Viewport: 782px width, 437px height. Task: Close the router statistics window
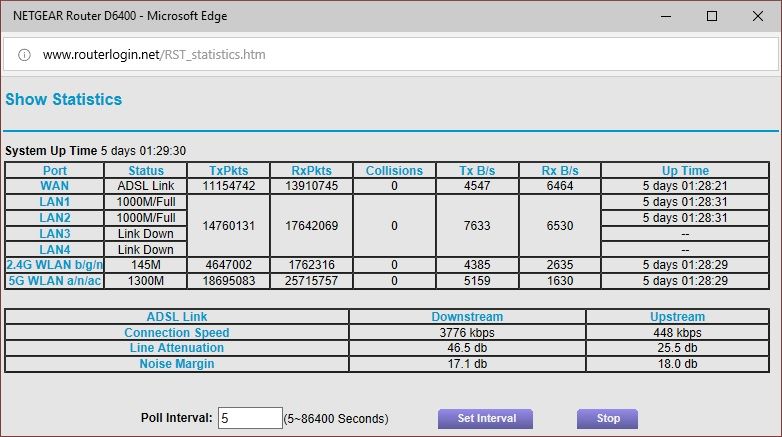757,16
